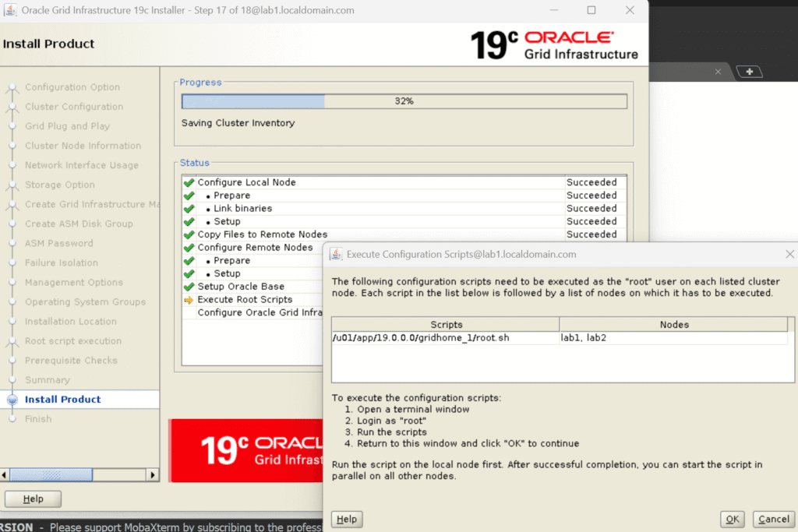798x532 pixels.
Task: Select the Installation Location step
Action: pyautogui.click(x=71, y=322)
